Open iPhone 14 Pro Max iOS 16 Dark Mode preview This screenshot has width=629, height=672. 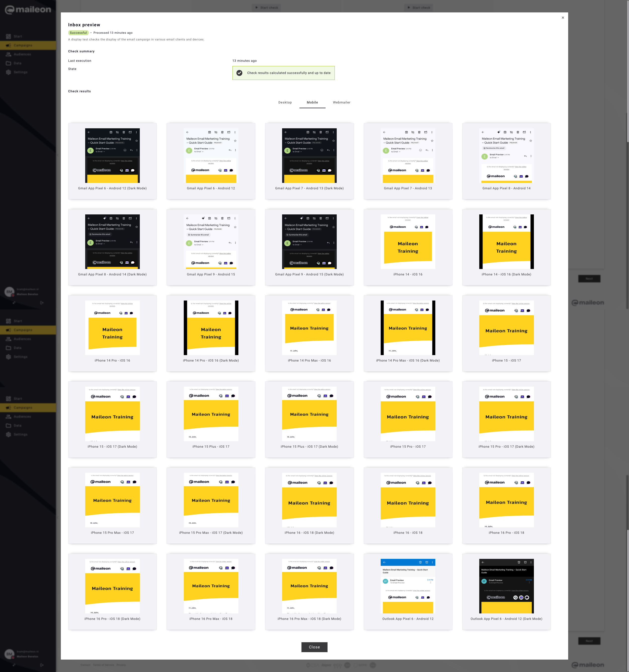[408, 328]
